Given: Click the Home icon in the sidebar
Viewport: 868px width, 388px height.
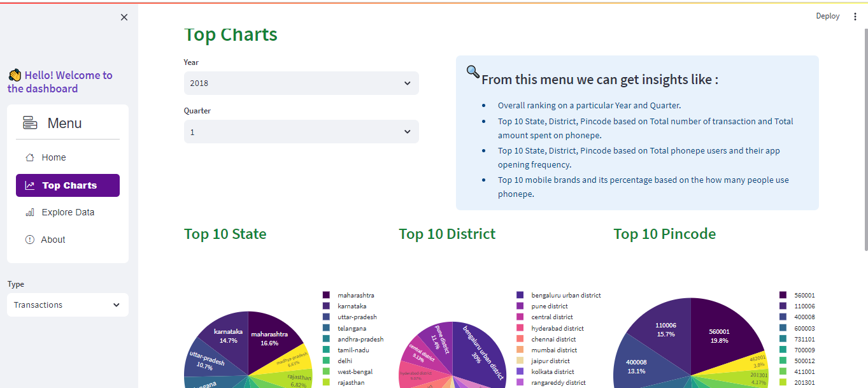Looking at the screenshot, I should pyautogui.click(x=31, y=157).
